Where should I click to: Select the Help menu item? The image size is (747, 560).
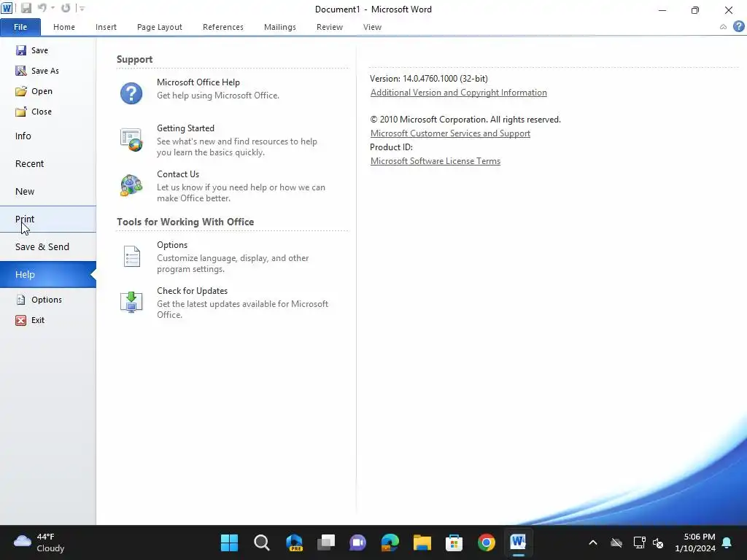tap(48, 274)
